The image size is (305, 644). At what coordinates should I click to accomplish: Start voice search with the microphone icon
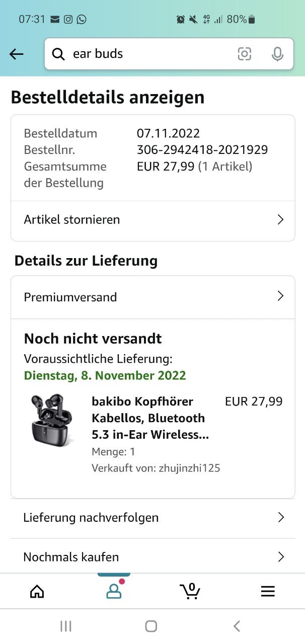tap(277, 54)
